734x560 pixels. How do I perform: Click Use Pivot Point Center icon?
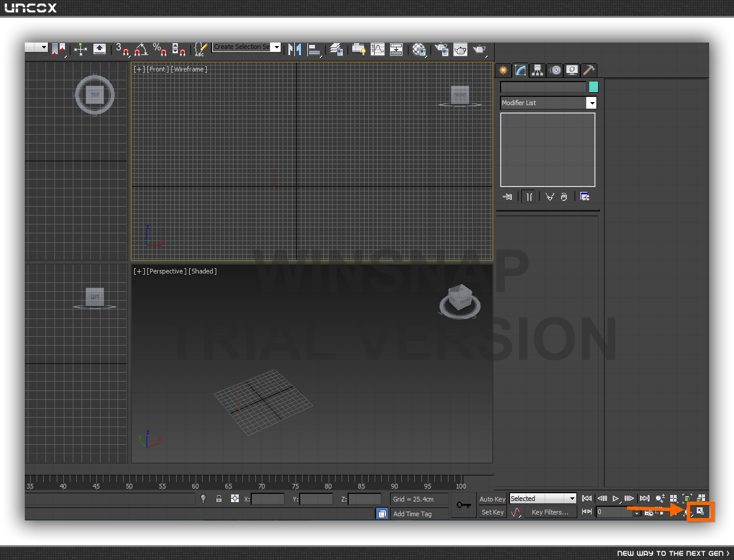[x=59, y=49]
